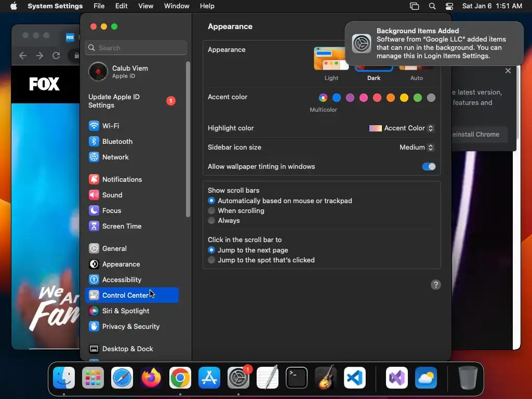Viewport: 532px width, 399px height.
Task: Open the View menu
Action: coord(145,6)
